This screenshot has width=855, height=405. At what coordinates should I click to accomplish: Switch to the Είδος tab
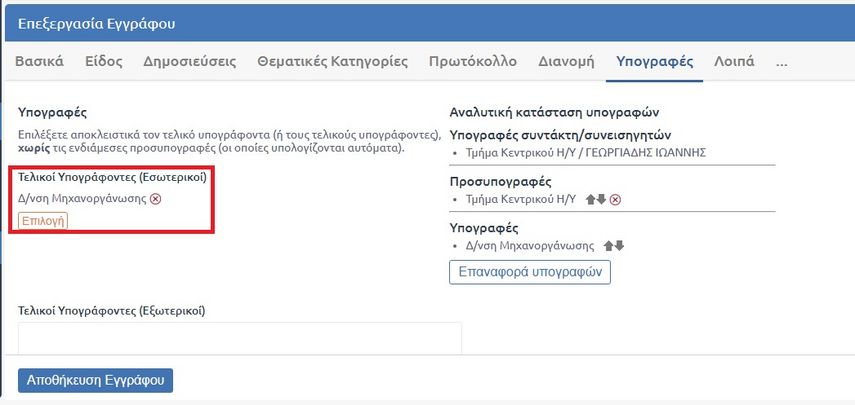tap(103, 61)
